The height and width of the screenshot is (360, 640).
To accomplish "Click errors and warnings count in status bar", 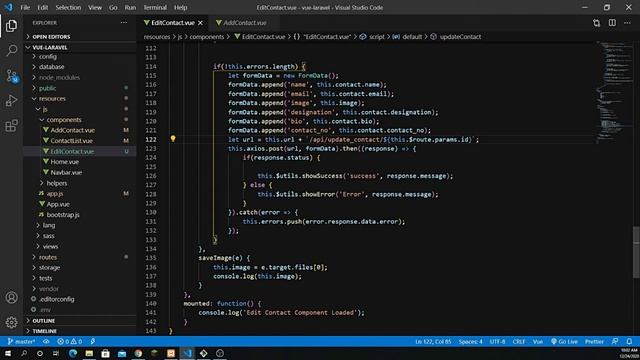I will point(69,341).
